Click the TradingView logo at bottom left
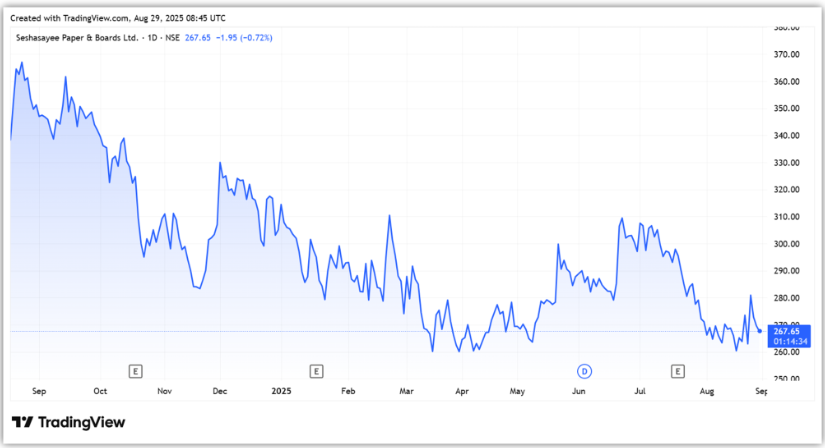Viewport: 825px width, 448px height. (69, 422)
